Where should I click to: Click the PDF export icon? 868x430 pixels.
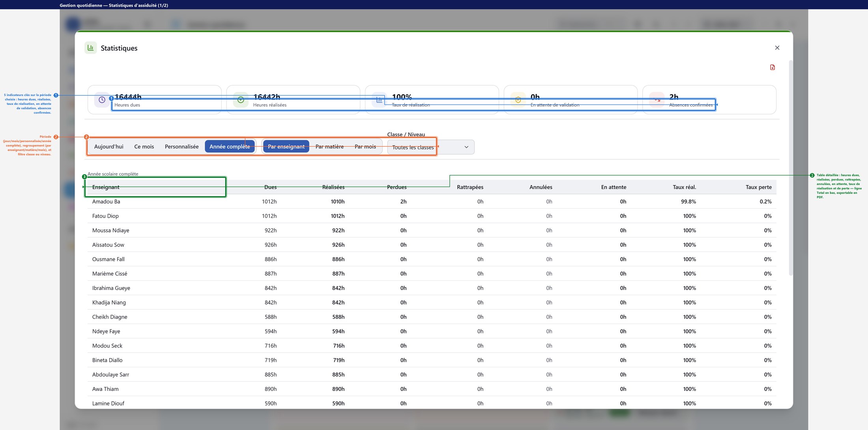click(x=773, y=67)
